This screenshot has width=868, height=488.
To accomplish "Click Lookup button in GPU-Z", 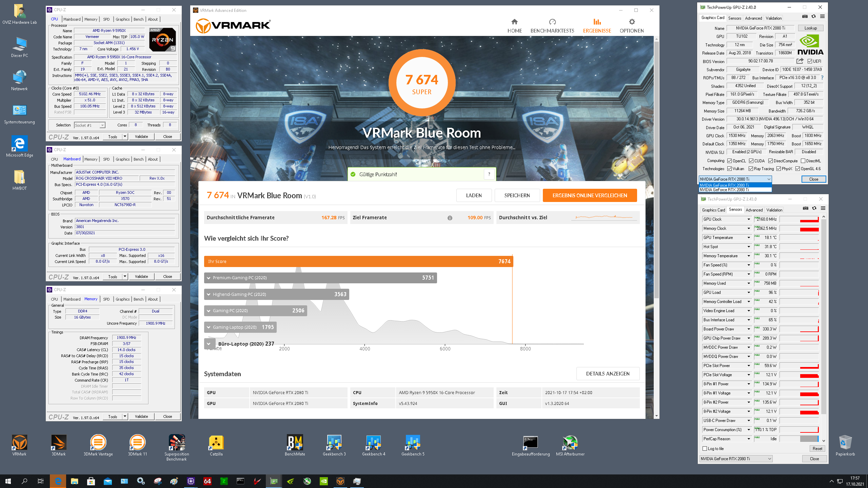I will (811, 28).
